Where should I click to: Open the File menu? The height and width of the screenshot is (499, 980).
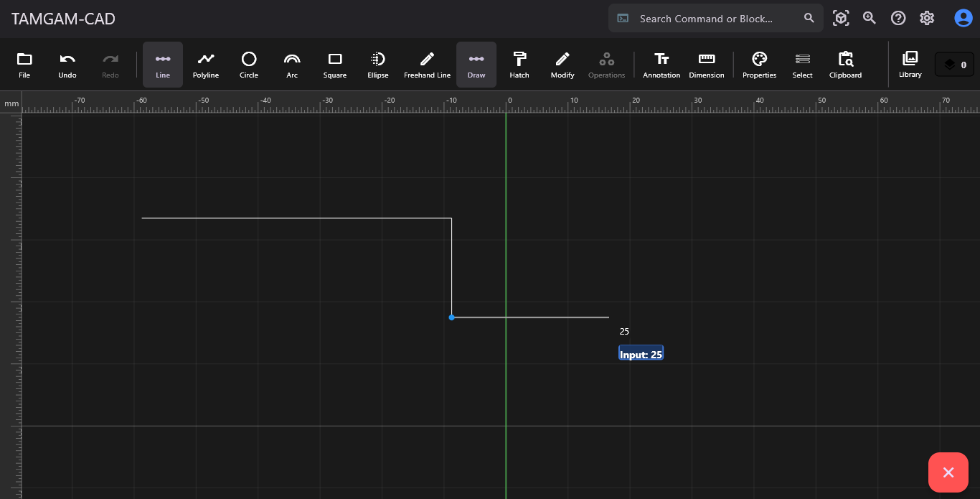[24, 65]
